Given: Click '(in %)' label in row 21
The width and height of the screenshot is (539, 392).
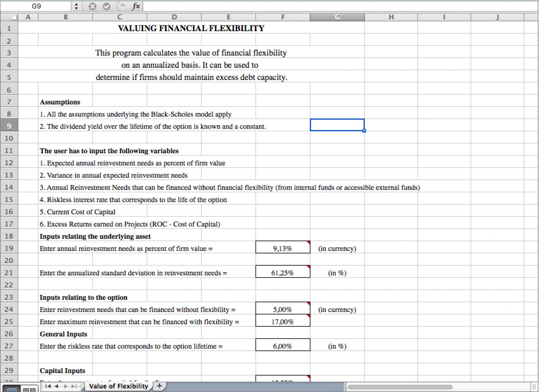Looking at the screenshot, I should click(337, 273).
